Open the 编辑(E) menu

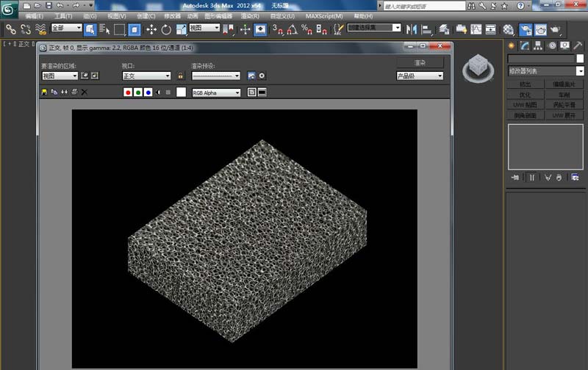coord(35,15)
